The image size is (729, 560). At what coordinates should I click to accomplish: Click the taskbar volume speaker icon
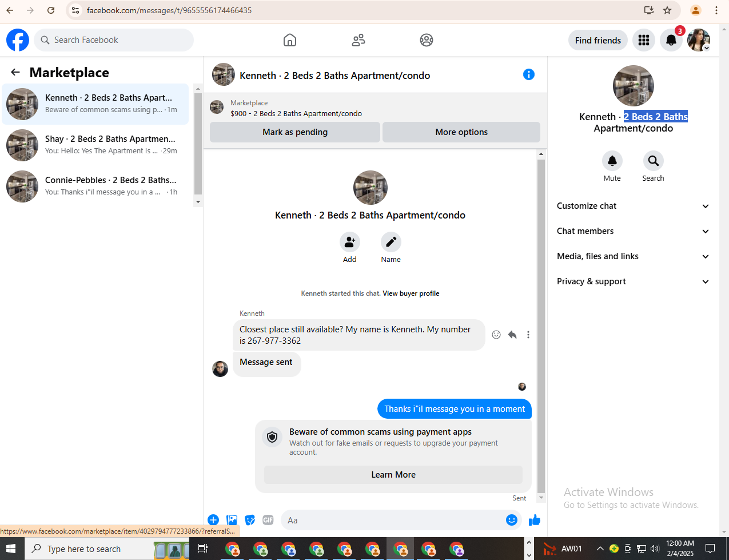coord(655,549)
